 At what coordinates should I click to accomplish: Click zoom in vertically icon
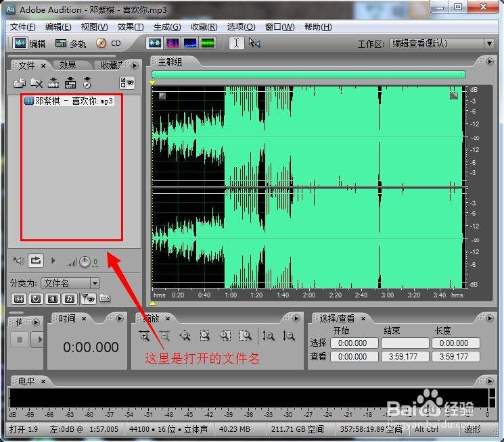(268, 336)
